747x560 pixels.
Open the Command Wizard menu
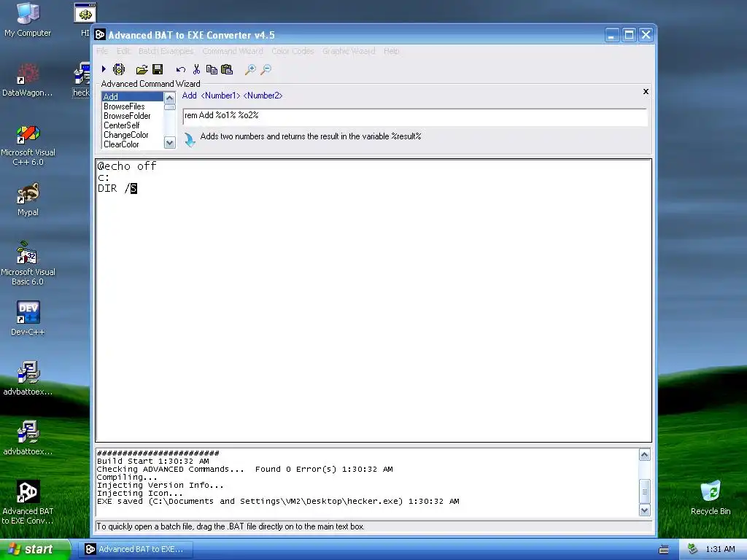(233, 51)
